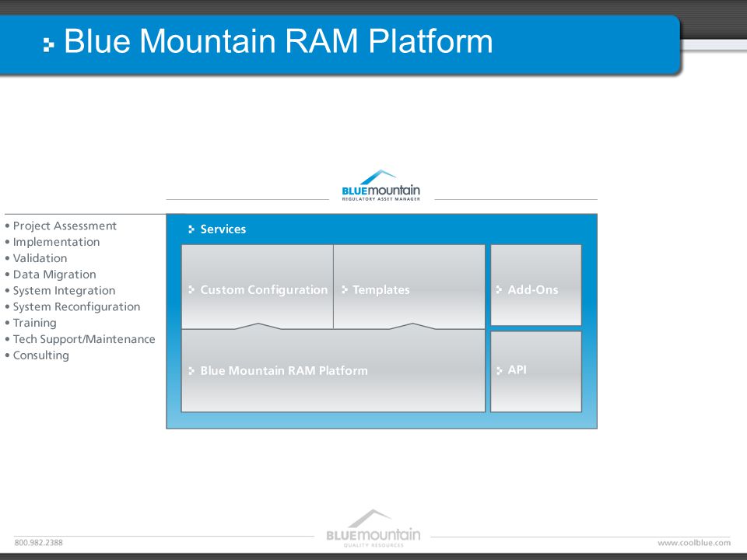Select the Templates box
The height and width of the screenshot is (560, 747).
click(x=409, y=287)
